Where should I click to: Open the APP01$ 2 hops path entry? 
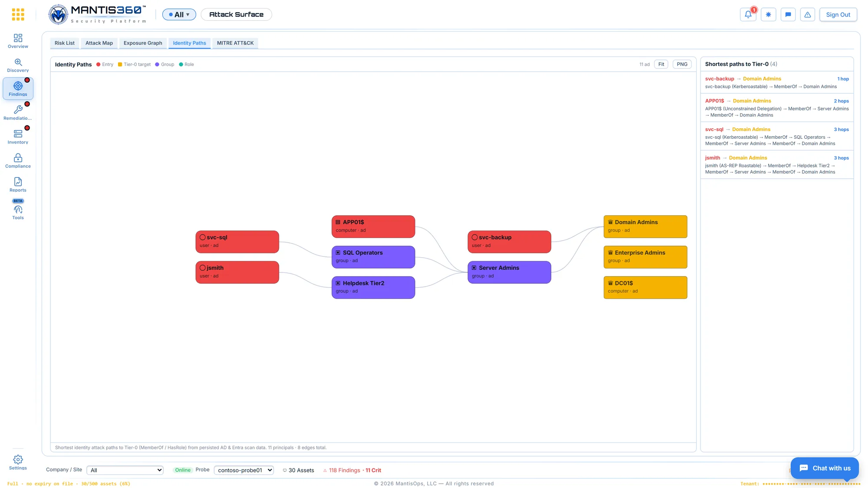tap(777, 108)
